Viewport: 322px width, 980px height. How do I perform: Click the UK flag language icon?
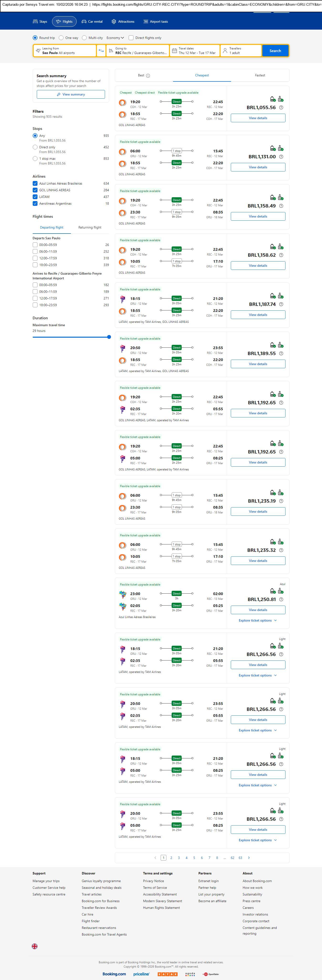pyautogui.click(x=35, y=946)
